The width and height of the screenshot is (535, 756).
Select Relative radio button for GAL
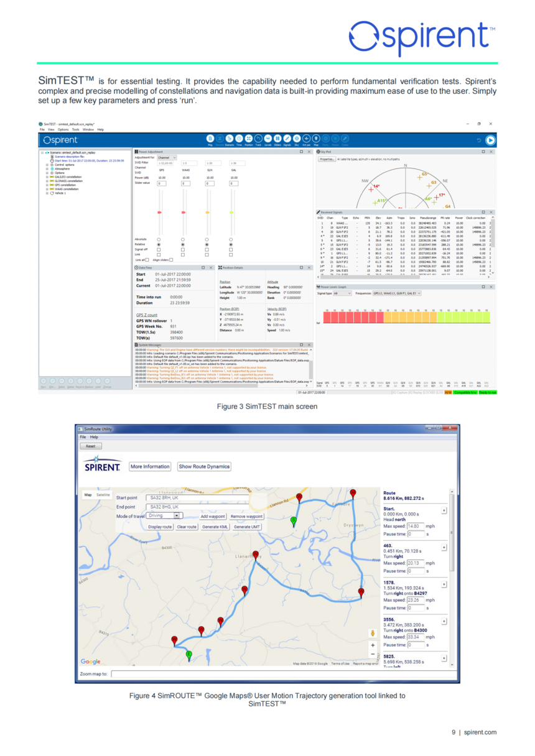231,244
